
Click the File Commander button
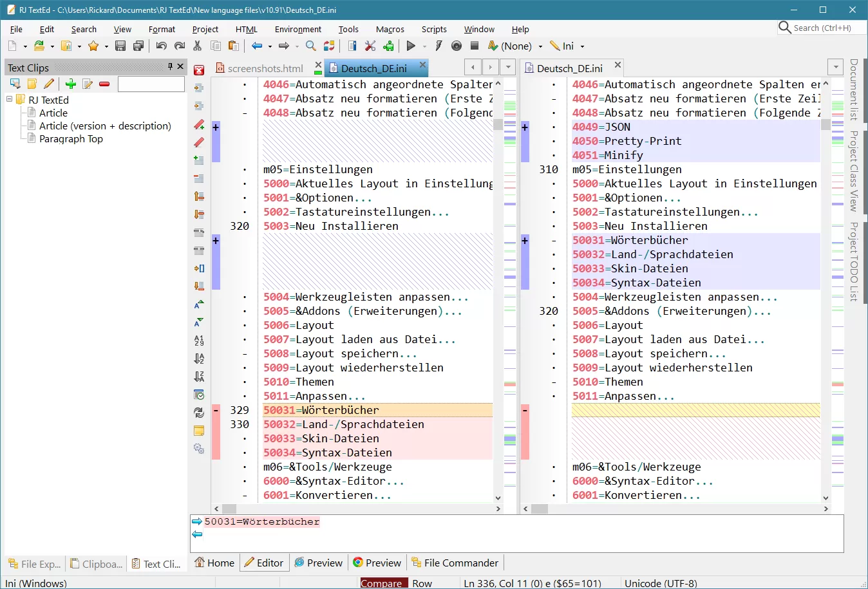pos(455,563)
